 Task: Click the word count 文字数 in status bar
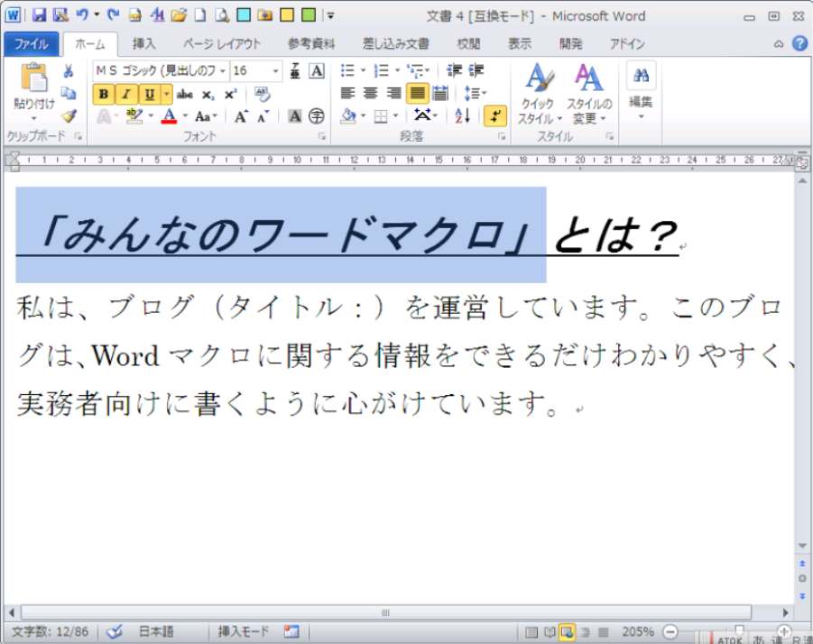coord(51,632)
